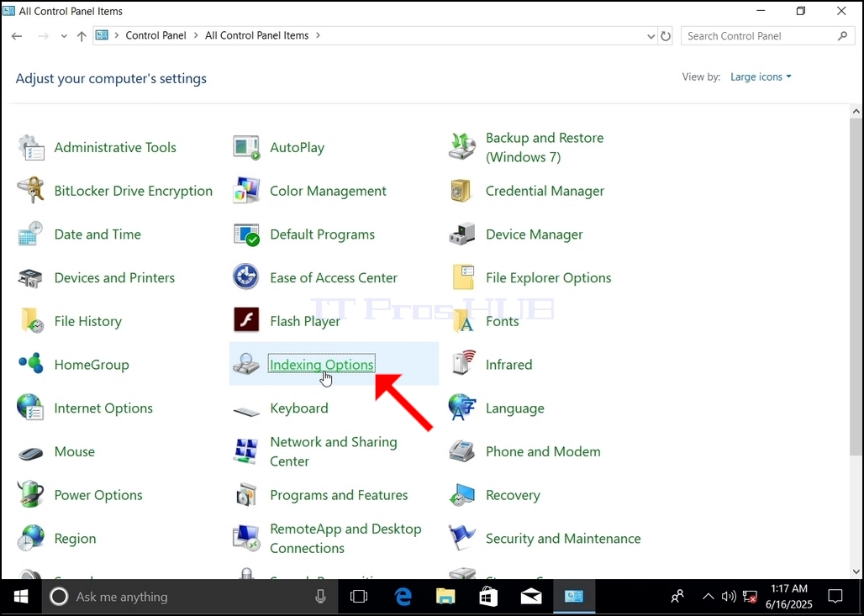Click the Devices and Printers icon

31,277
